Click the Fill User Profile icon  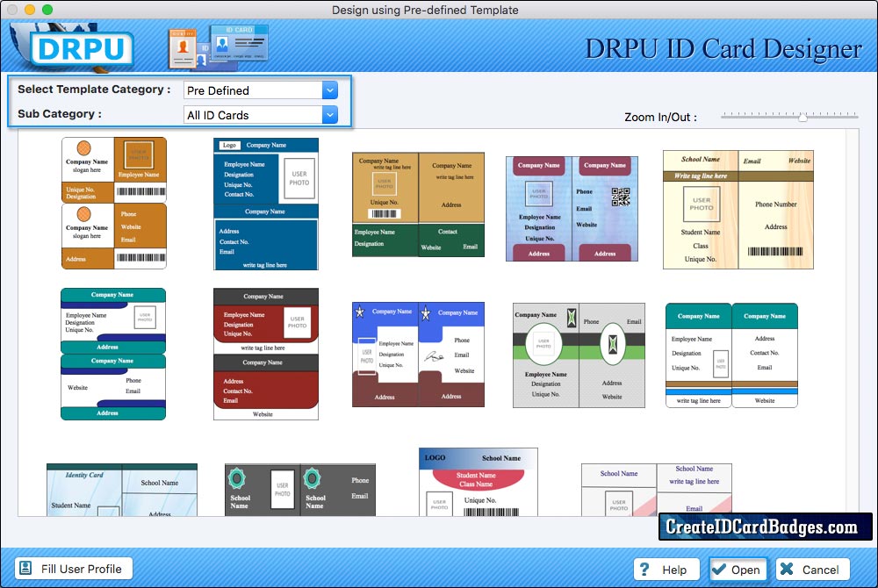(x=25, y=569)
